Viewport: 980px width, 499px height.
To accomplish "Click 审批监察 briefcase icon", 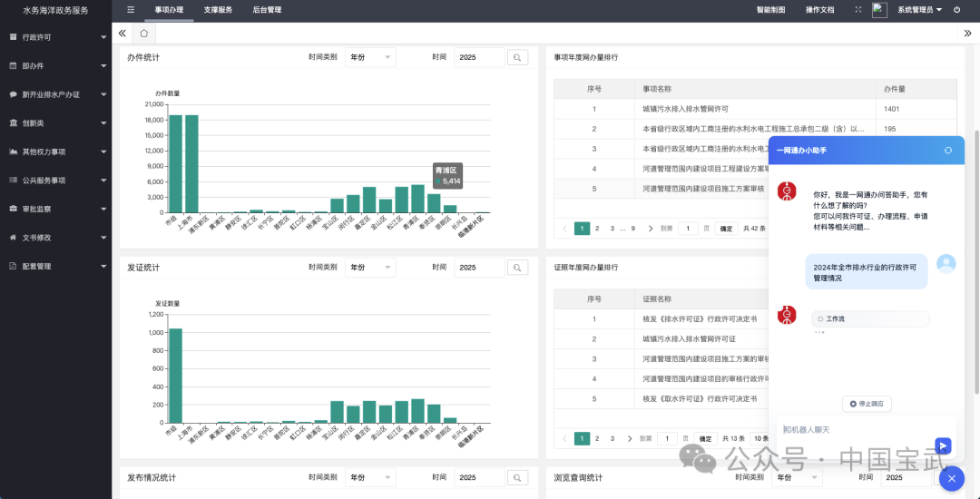I will click(x=13, y=209).
